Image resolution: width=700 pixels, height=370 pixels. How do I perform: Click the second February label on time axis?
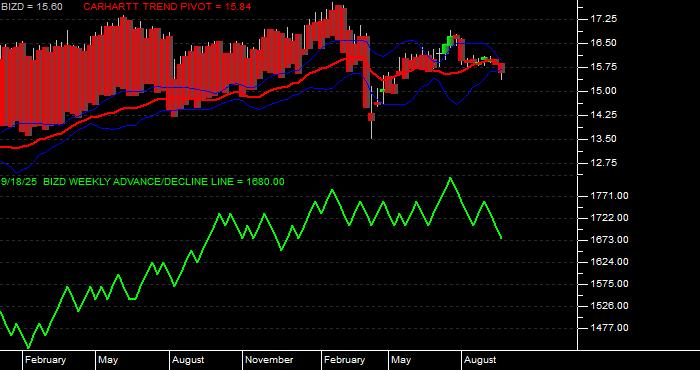[x=345, y=360]
